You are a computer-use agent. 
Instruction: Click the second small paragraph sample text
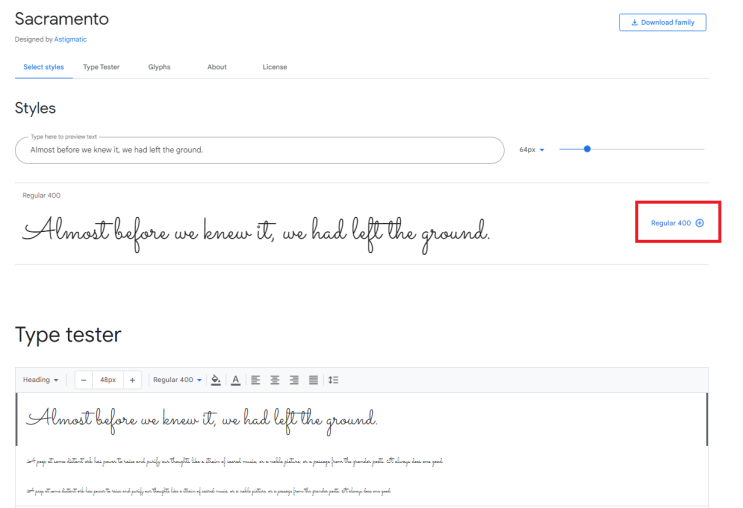208,491
